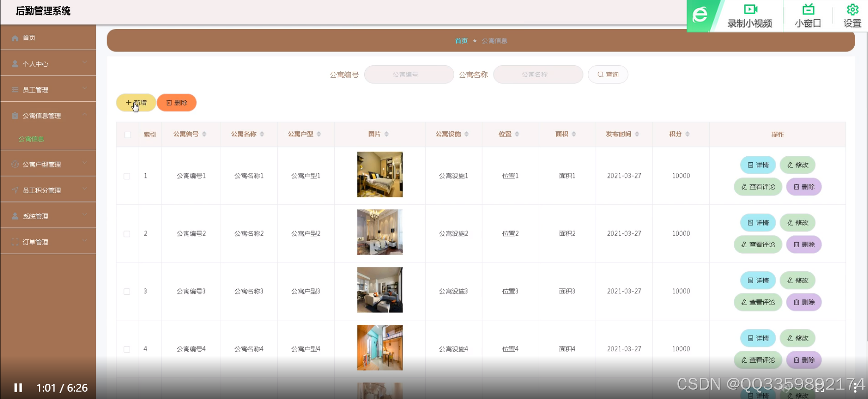Select the 公寓信息 submenu item
Screen dimensions: 868x399
point(31,139)
